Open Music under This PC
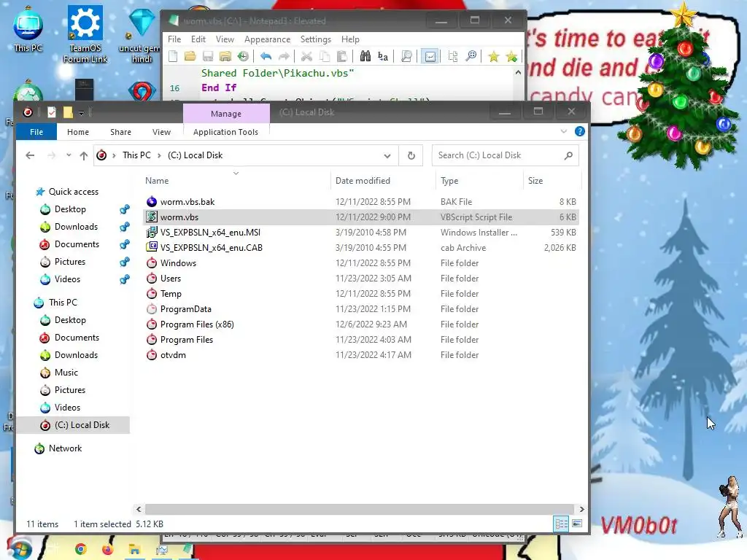Image resolution: width=747 pixels, height=560 pixels. [x=66, y=373]
